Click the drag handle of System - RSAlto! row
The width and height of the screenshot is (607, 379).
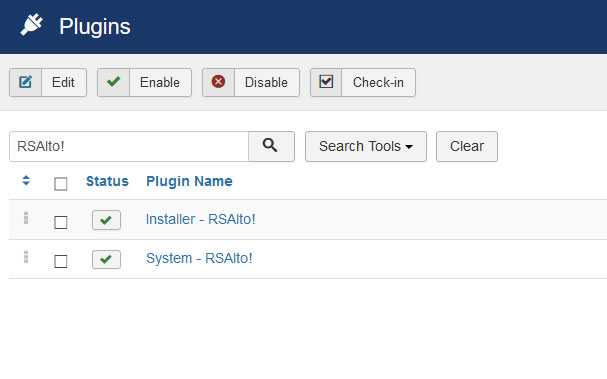coord(26,257)
